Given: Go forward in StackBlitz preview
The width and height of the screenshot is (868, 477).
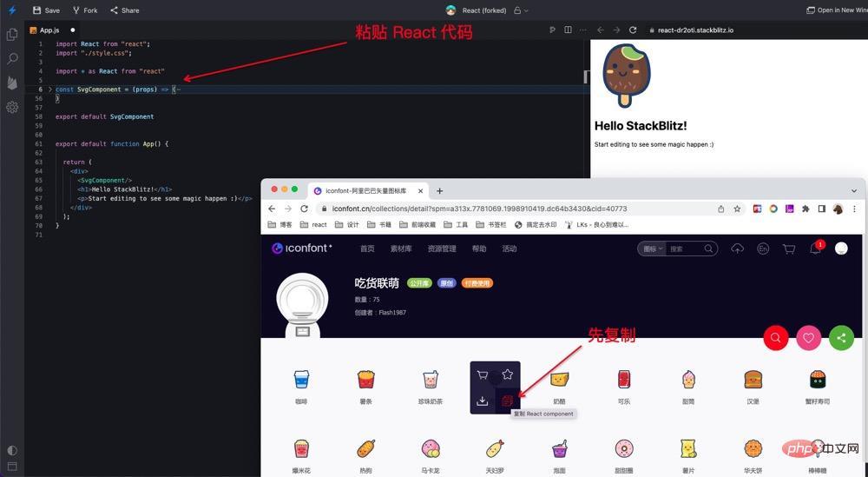Looking at the screenshot, I should [x=616, y=30].
